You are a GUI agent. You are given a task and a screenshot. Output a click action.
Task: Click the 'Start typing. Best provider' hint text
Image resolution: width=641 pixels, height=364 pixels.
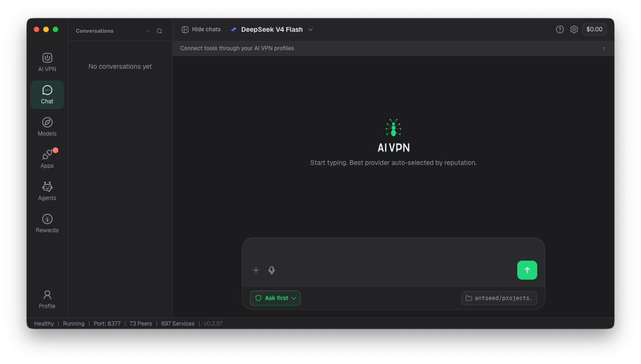[394, 163]
